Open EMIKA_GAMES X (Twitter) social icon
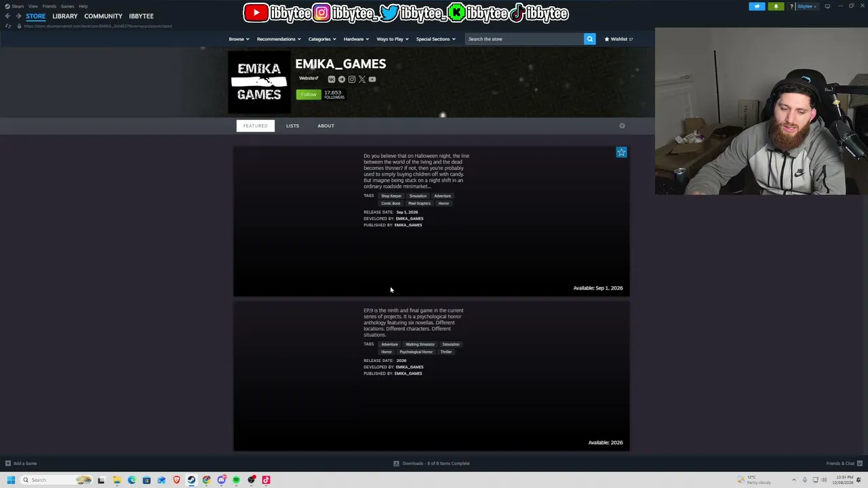The height and width of the screenshot is (488, 868). point(361,79)
